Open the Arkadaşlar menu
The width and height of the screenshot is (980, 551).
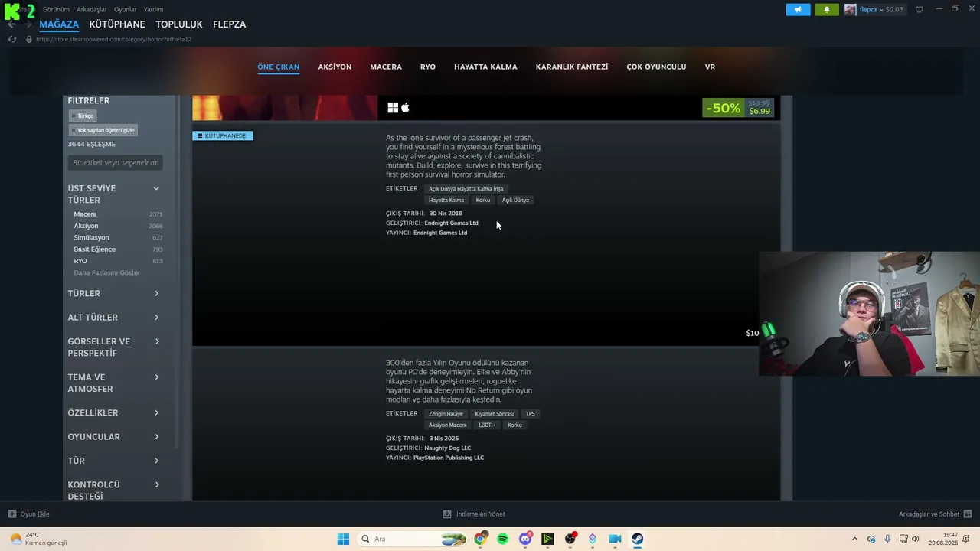pyautogui.click(x=92, y=10)
